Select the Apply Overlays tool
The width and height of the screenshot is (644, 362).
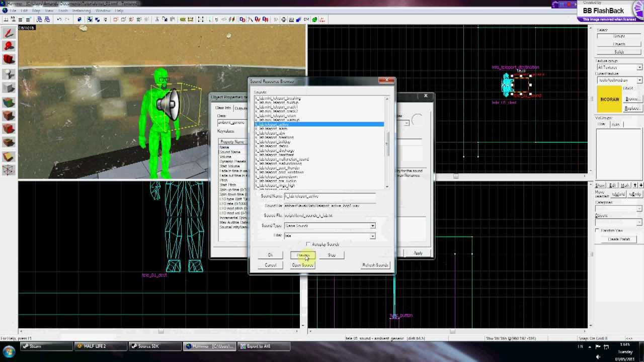(9, 143)
